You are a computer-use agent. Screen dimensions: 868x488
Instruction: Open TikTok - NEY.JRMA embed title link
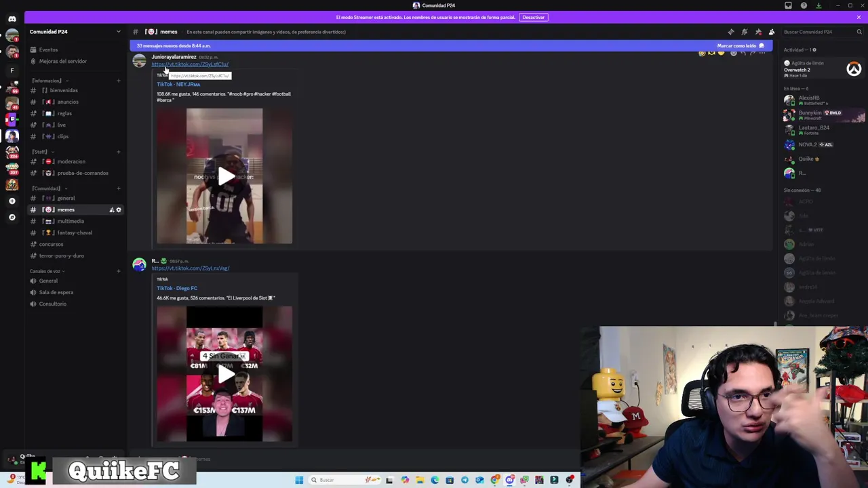pos(178,85)
